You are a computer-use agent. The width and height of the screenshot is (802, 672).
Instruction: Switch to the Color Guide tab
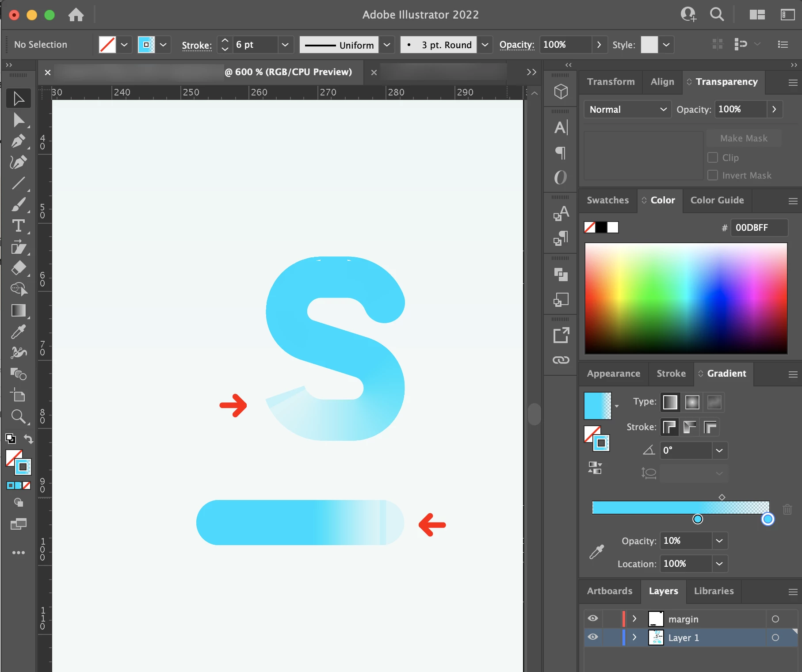(x=717, y=200)
